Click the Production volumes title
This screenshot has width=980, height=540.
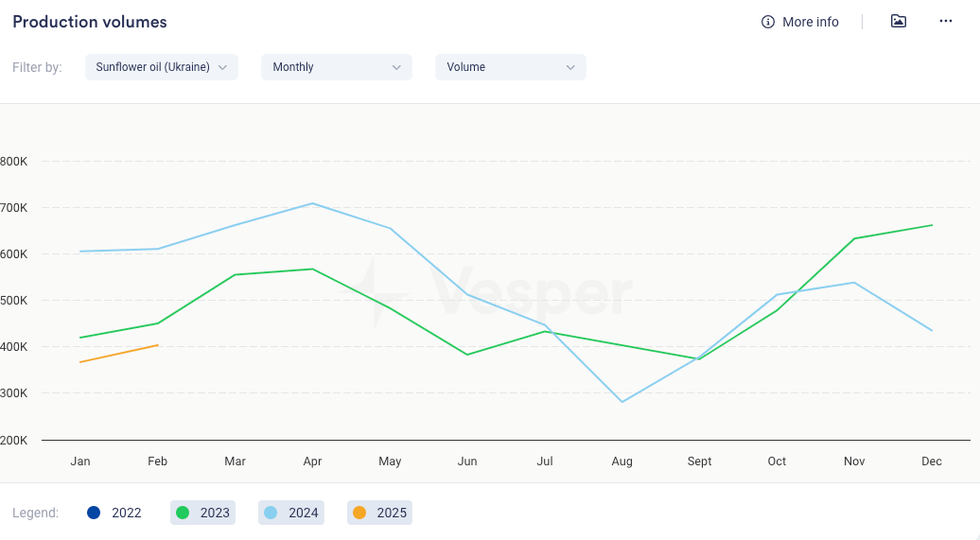(90, 22)
